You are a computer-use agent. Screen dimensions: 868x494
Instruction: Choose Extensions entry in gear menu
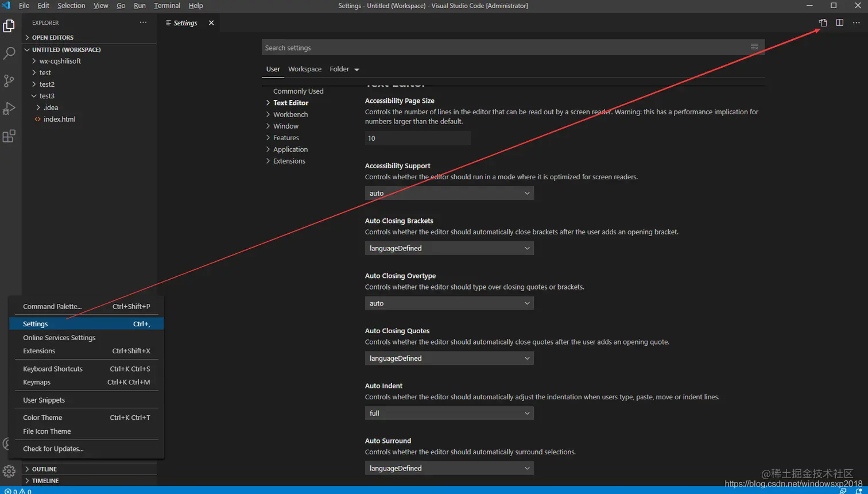[x=87, y=351]
